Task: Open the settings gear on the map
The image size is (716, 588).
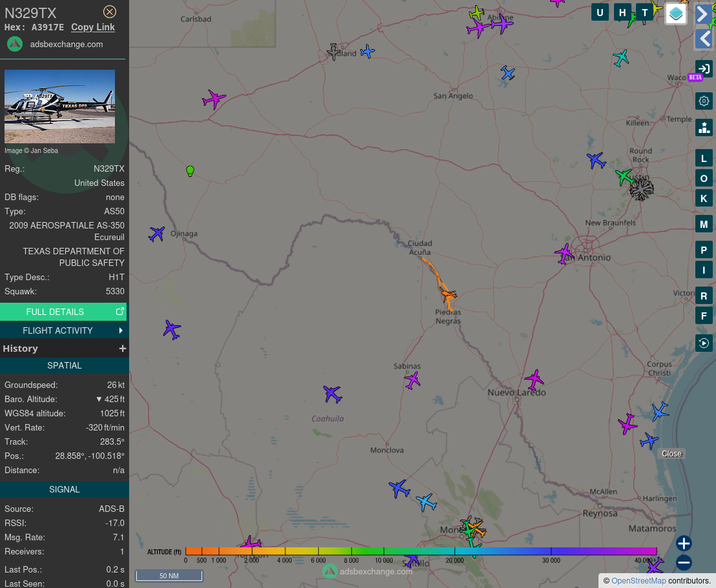Action: tap(704, 101)
